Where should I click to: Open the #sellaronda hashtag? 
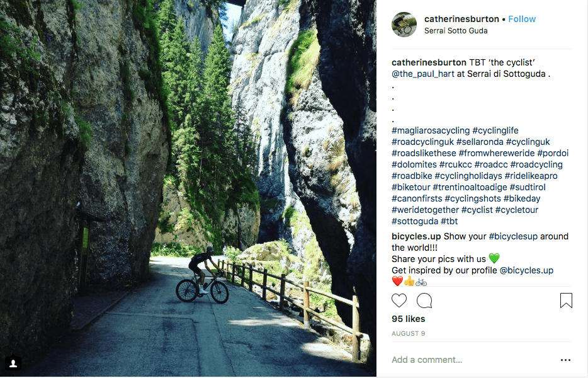pyautogui.click(x=479, y=142)
